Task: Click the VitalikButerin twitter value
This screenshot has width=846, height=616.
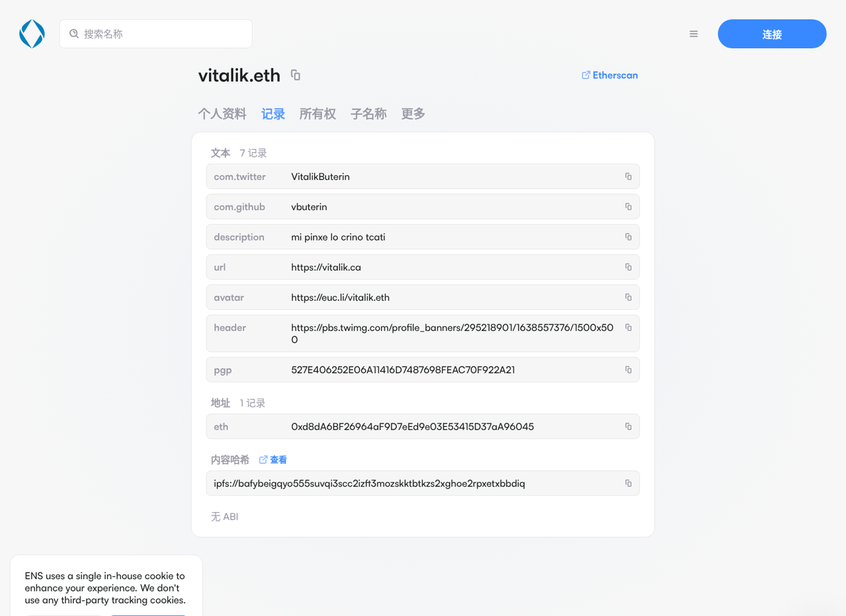Action: click(x=321, y=176)
